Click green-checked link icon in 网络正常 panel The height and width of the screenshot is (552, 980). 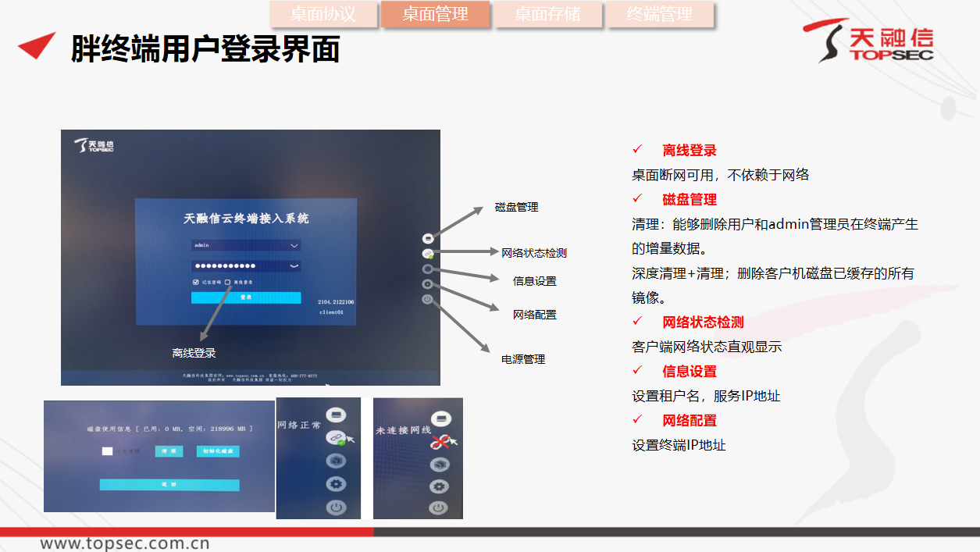point(336,438)
